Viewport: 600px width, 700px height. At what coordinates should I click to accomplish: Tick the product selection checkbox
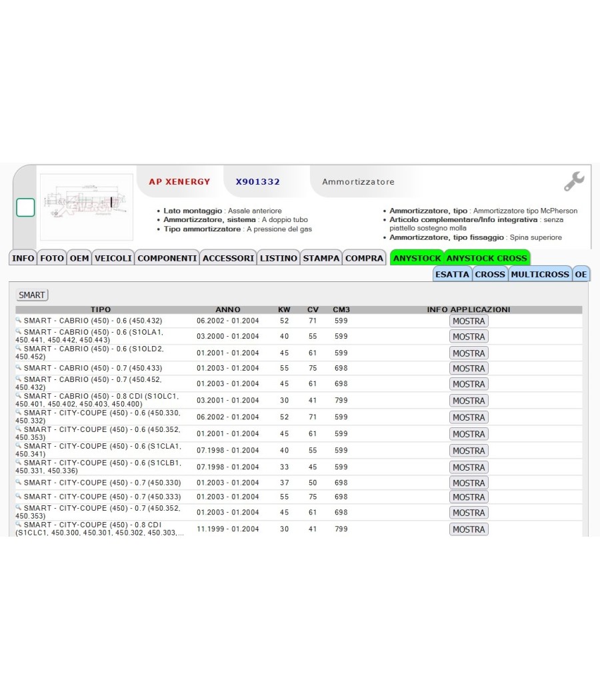(x=25, y=207)
